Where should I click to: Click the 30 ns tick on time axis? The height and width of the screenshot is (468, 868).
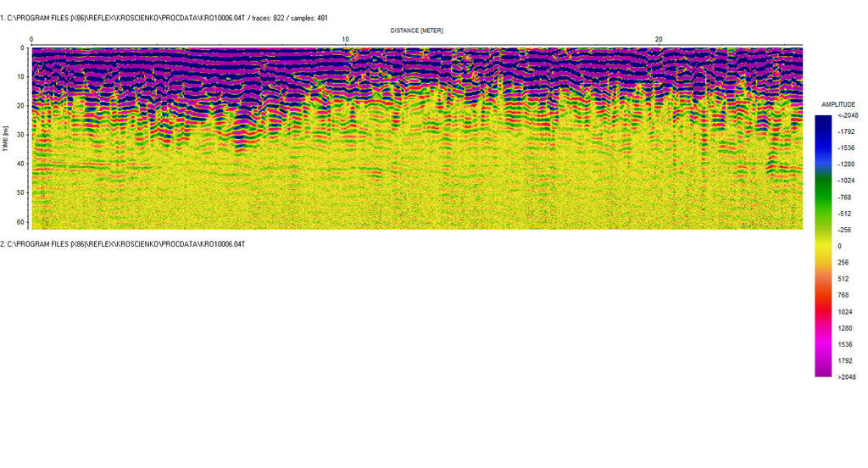coord(22,135)
